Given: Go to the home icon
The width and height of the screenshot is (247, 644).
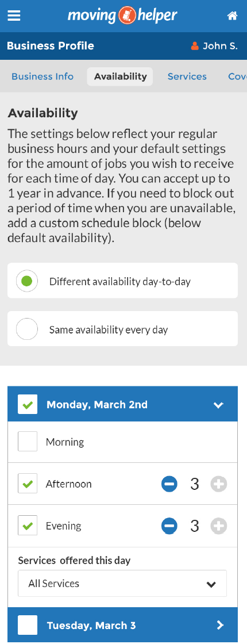Looking at the screenshot, I should [232, 16].
